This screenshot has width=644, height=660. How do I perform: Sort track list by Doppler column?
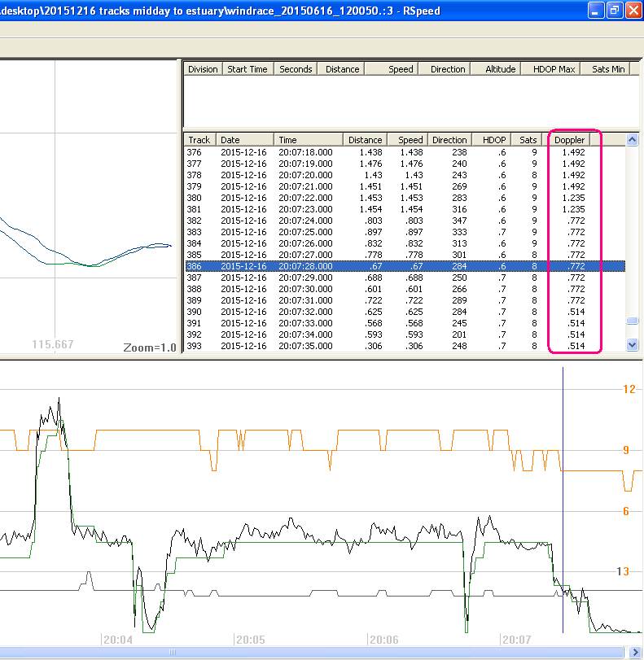click(x=570, y=140)
